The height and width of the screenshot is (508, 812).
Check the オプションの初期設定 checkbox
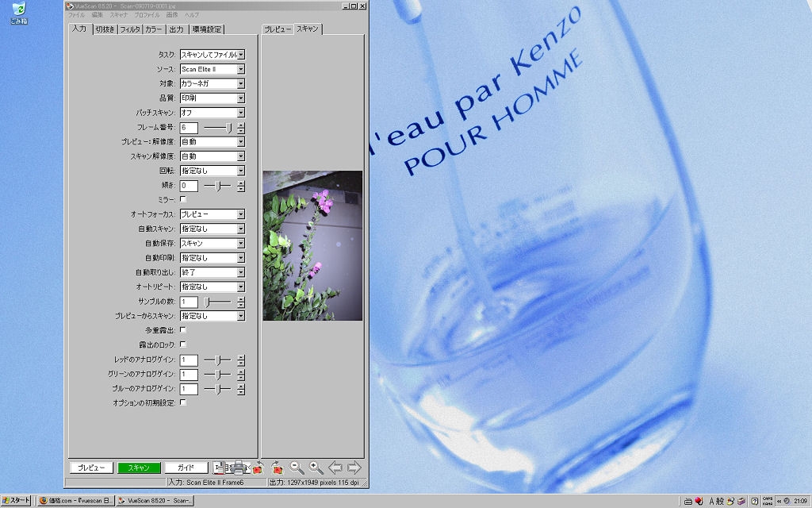point(183,402)
